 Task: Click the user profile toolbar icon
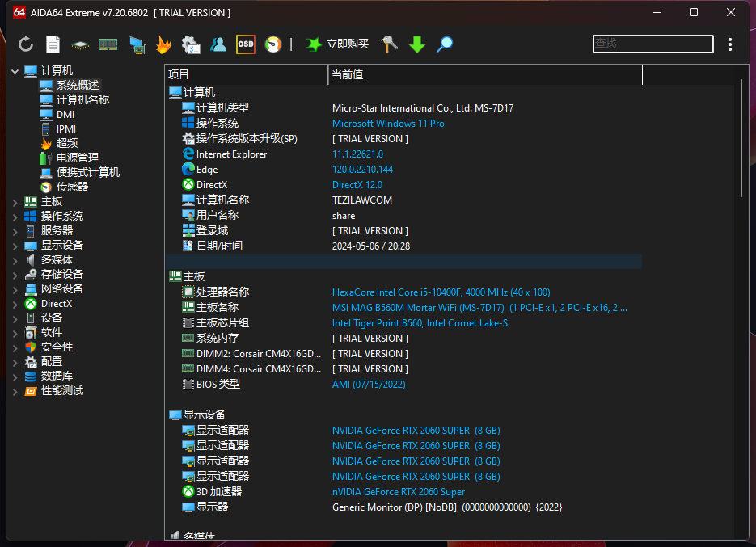click(218, 44)
